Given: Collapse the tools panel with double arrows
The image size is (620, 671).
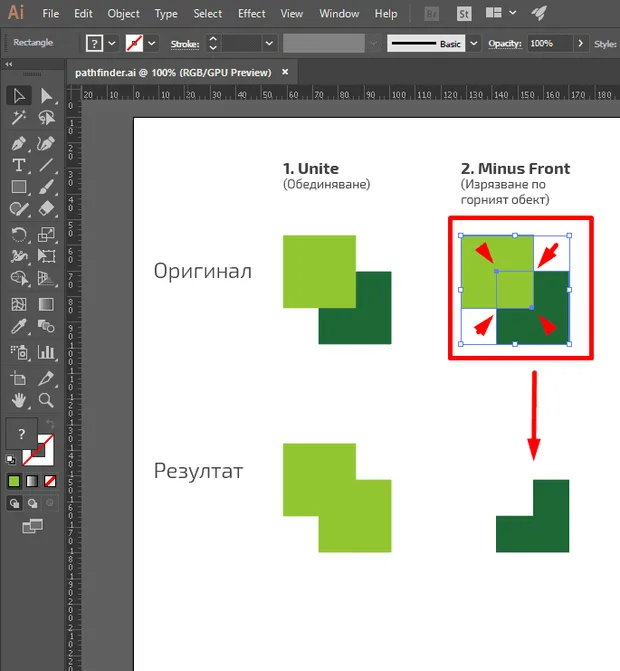Looking at the screenshot, I should 9,64.
